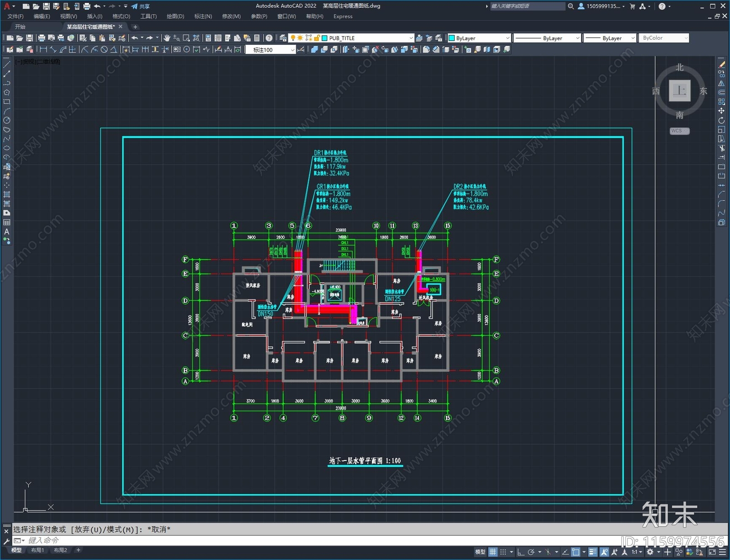
Task: Select the Circle draw tool
Action: click(x=7, y=120)
